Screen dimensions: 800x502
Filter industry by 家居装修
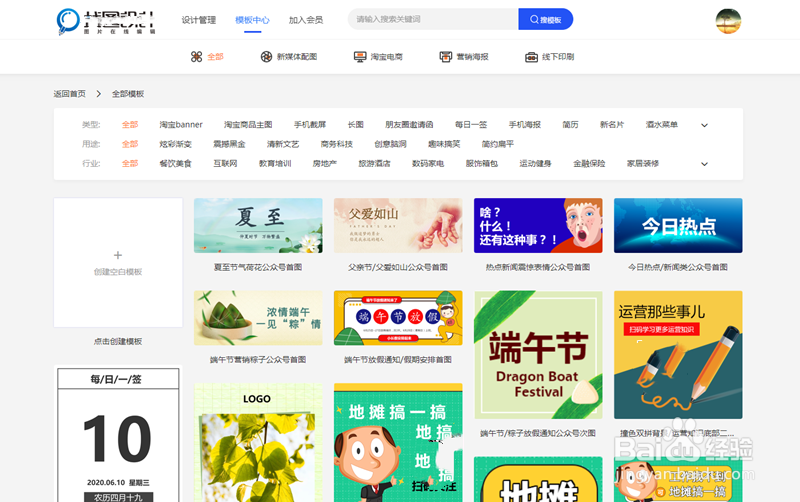tap(643, 163)
